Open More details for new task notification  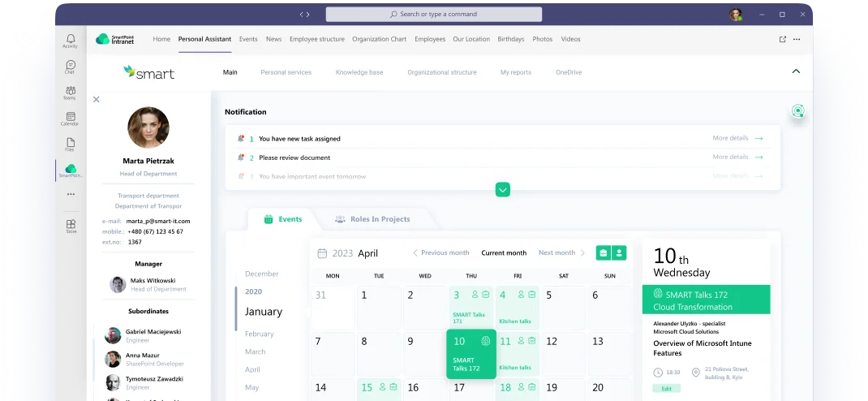737,138
